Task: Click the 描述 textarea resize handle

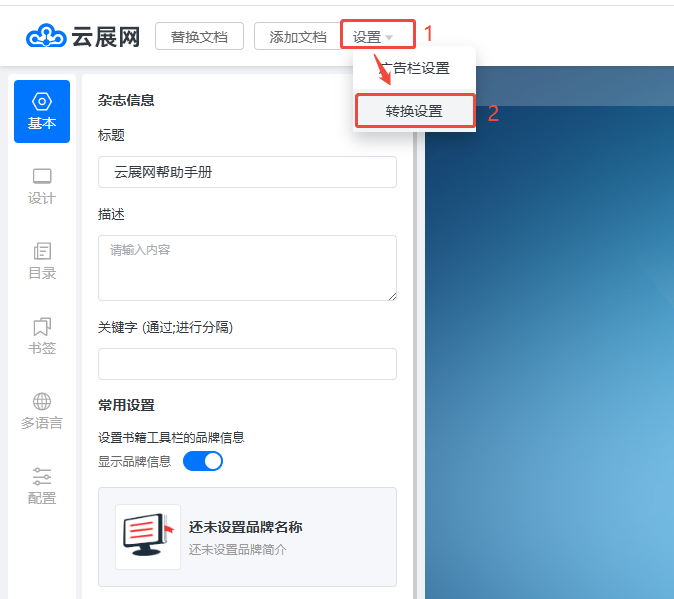Action: click(x=392, y=296)
